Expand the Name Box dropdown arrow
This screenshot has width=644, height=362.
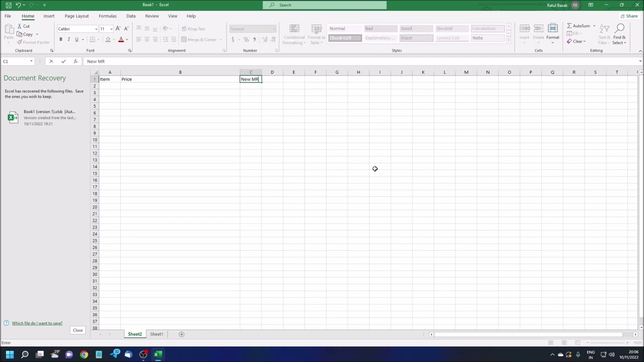(31, 61)
